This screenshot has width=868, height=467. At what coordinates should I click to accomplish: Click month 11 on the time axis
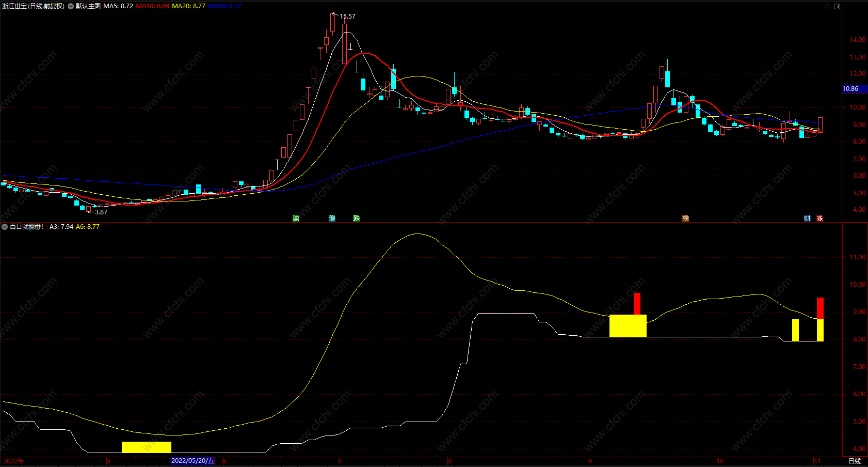817,461
